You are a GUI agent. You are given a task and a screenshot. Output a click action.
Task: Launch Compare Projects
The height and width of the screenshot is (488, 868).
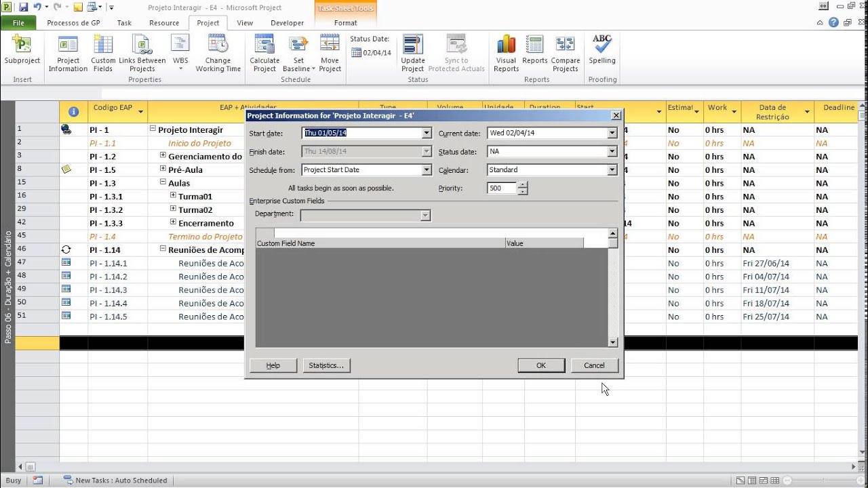click(566, 53)
